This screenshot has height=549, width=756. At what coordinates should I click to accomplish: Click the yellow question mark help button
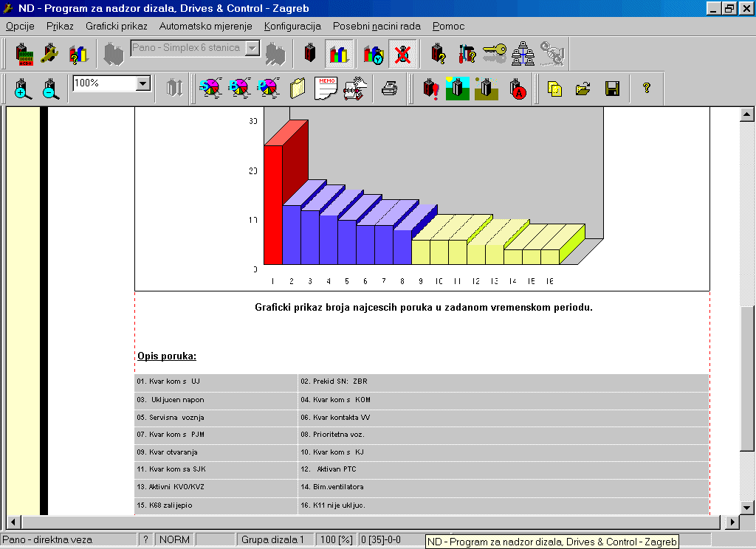(x=647, y=89)
